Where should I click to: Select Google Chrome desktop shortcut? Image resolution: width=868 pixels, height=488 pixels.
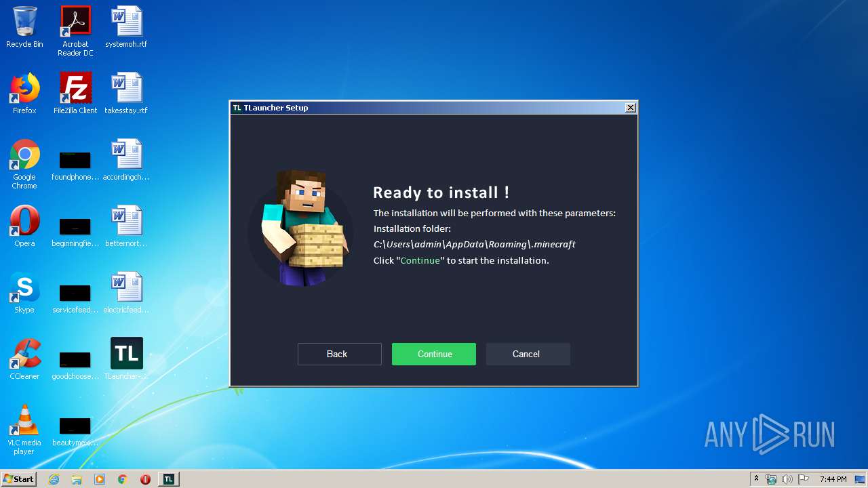pos(24,164)
